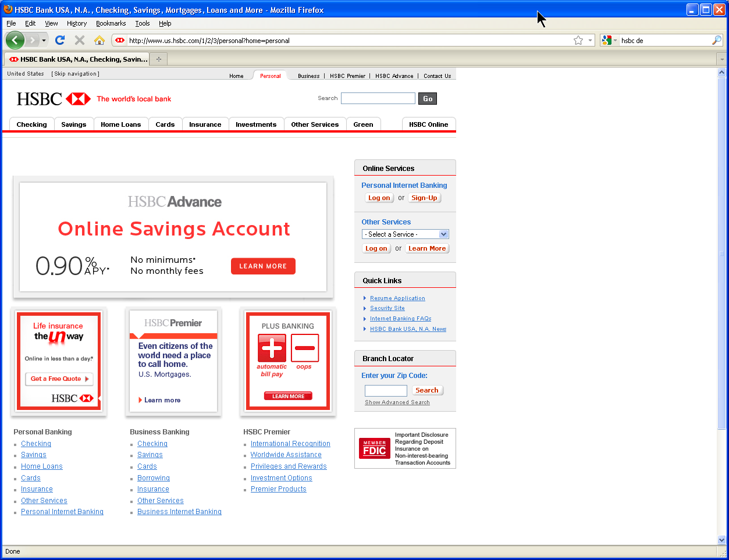Click Learn More on the savings banner

[x=263, y=266]
